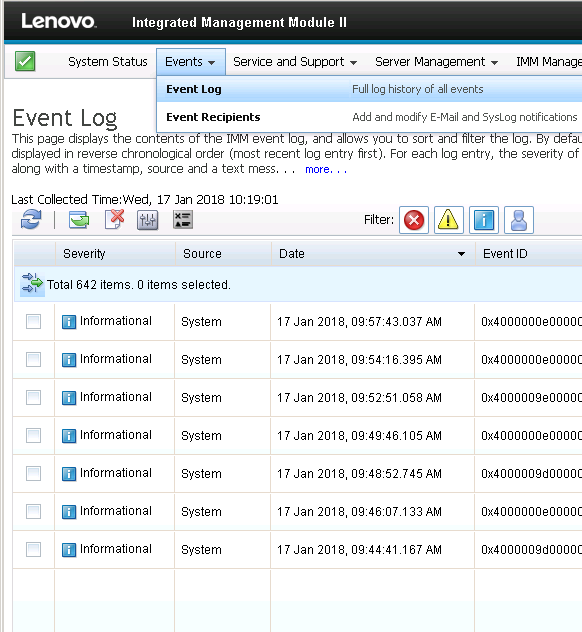Click the '17 Jan 2018, 09:54:16.395 AM' date cell
582x632 pixels.
(360, 360)
